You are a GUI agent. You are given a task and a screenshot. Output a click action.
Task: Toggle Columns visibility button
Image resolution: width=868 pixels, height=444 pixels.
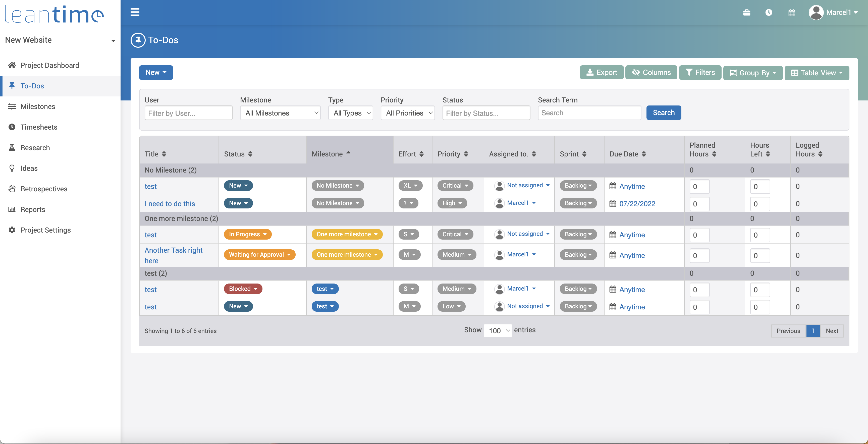tap(651, 72)
